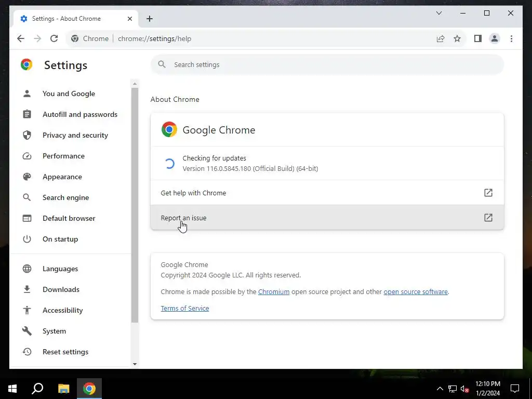The image size is (532, 399).
Task: Click the history icon for Reset settings
Action: pyautogui.click(x=27, y=352)
